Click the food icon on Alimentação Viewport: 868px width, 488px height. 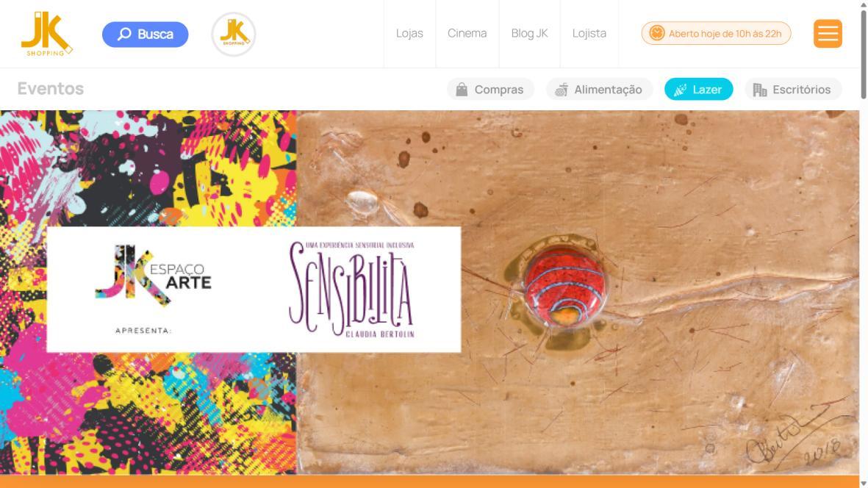coord(562,90)
